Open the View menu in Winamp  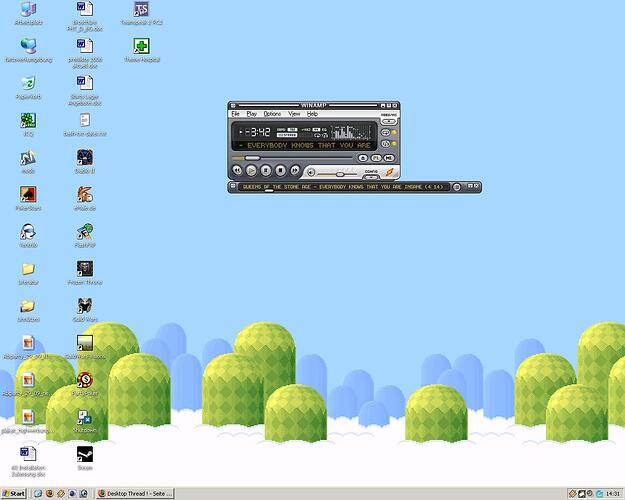[294, 114]
